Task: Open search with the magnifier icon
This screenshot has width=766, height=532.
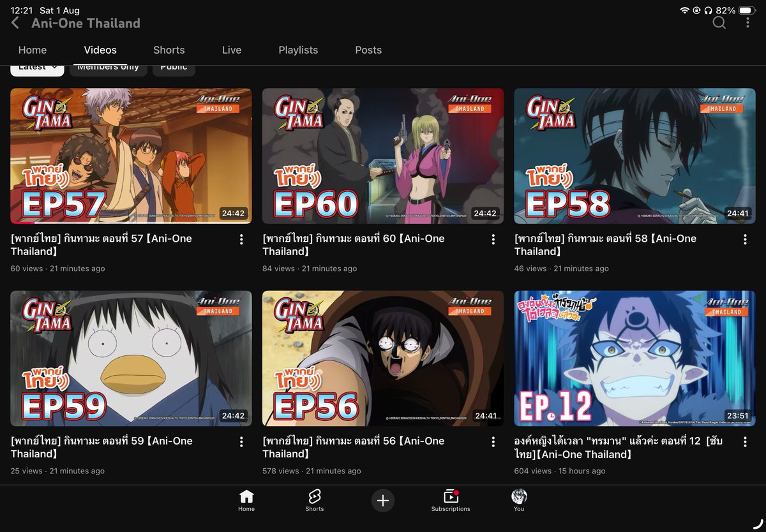Action: (719, 23)
